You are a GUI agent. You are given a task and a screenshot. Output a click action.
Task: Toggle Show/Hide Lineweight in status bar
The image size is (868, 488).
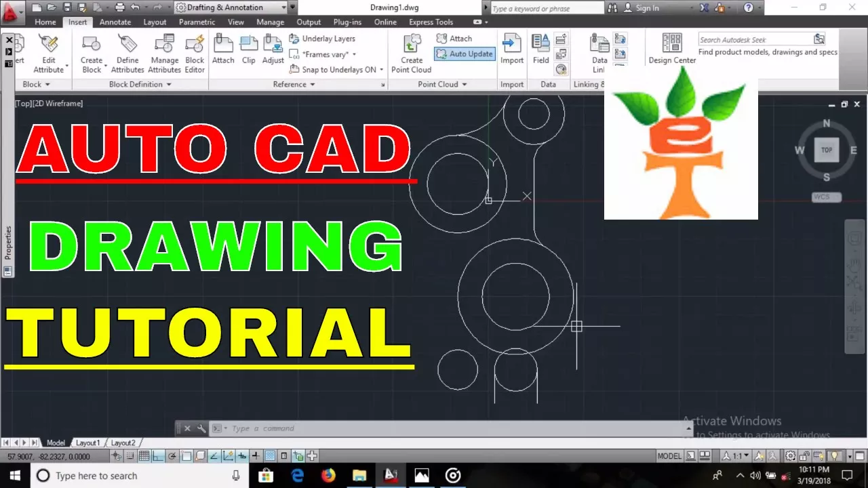[256, 455]
